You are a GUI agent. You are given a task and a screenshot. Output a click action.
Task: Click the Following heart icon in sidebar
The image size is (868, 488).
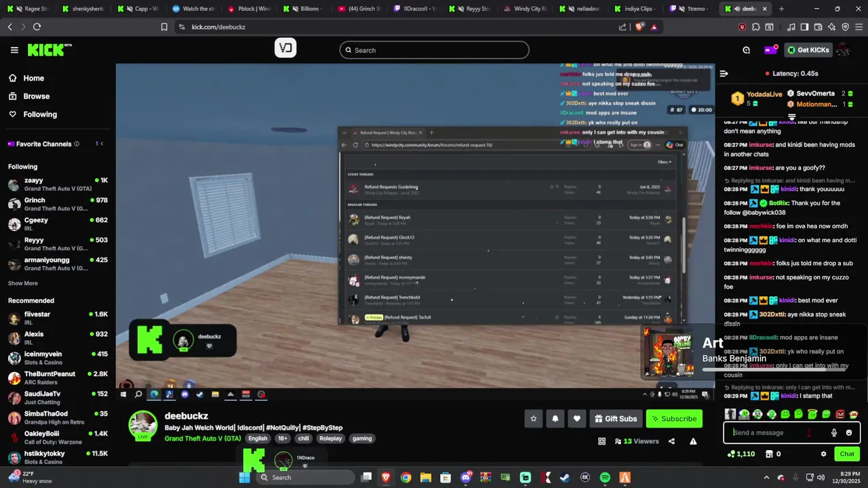[x=13, y=115]
